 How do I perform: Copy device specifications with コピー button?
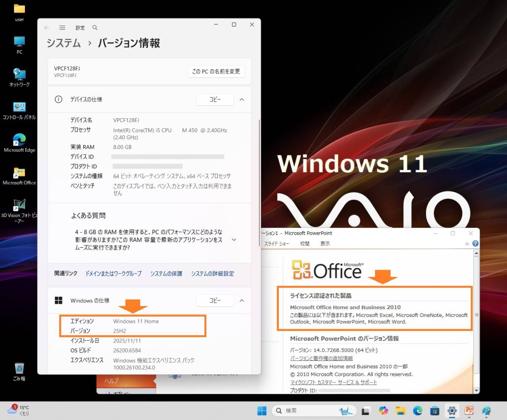click(x=215, y=100)
